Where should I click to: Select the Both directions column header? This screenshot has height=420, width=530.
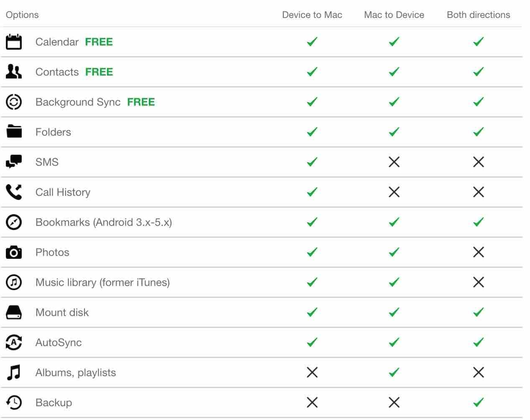(479, 15)
